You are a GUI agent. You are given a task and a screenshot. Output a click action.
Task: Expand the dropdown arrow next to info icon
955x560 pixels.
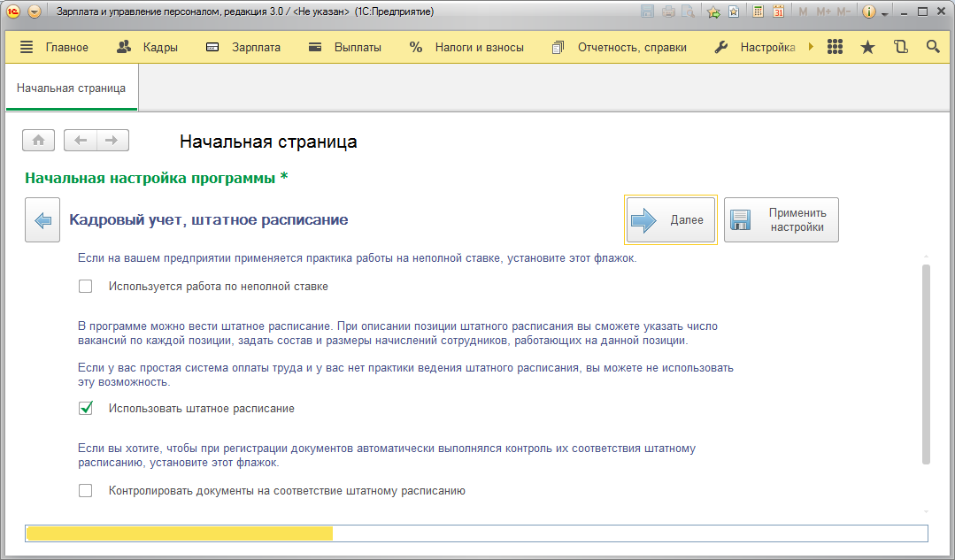(x=884, y=13)
